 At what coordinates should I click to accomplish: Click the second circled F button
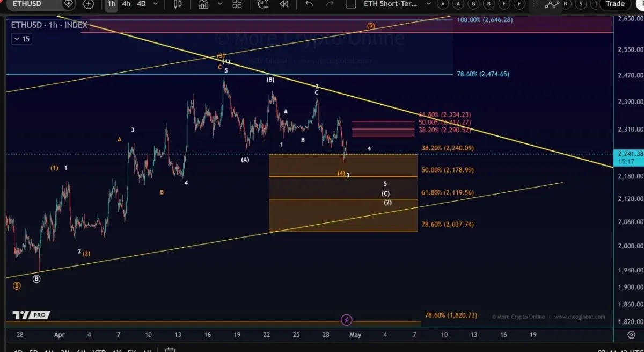click(x=519, y=4)
